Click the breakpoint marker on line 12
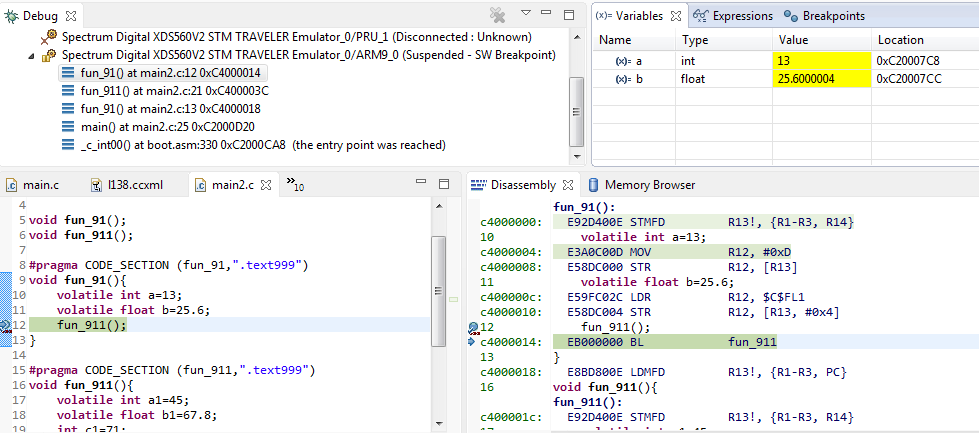The image size is (979, 433). [7, 324]
